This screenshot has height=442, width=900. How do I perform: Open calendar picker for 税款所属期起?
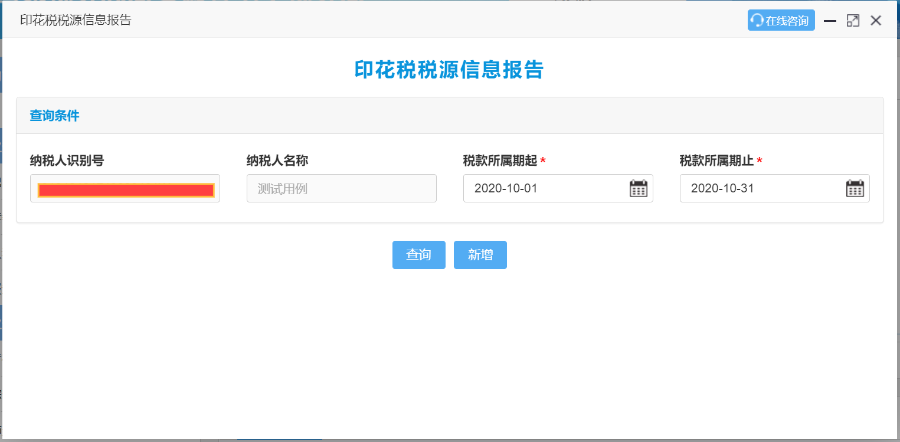coord(638,188)
